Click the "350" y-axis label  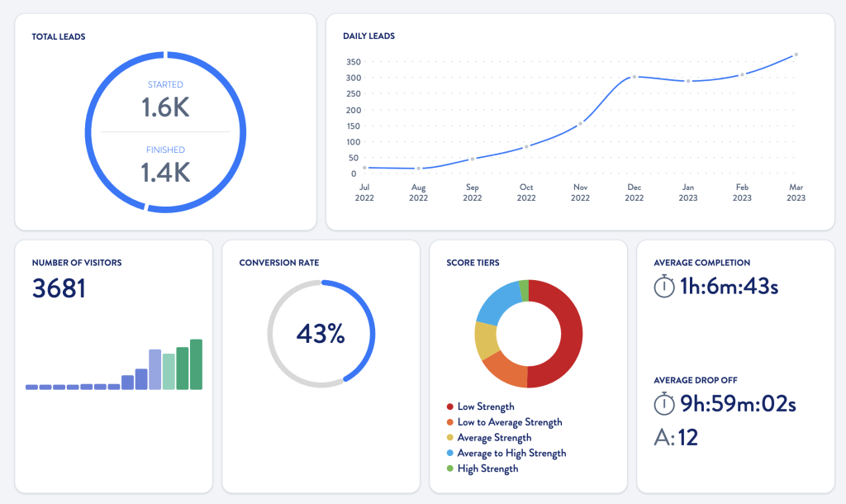pos(354,62)
